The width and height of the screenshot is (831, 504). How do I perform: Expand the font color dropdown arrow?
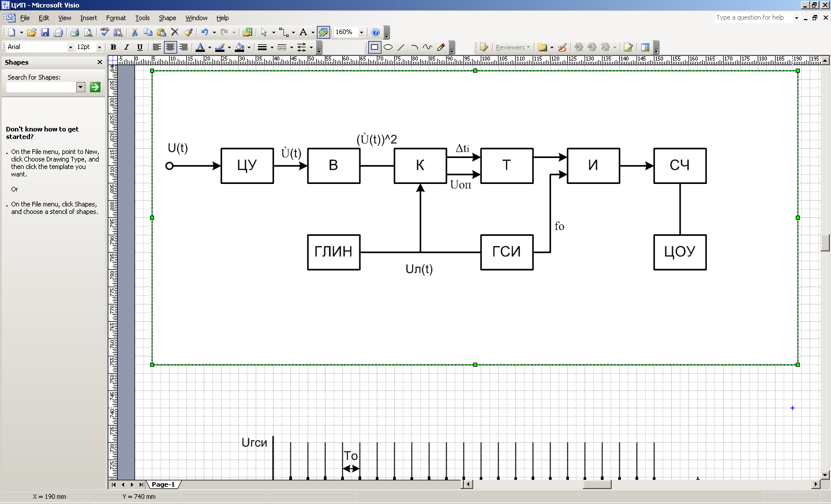point(209,47)
